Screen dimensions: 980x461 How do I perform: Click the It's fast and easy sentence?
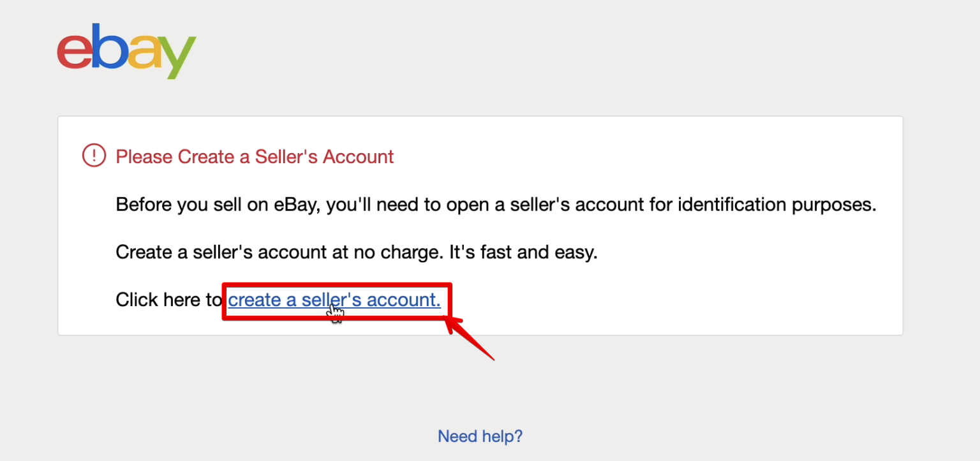523,252
